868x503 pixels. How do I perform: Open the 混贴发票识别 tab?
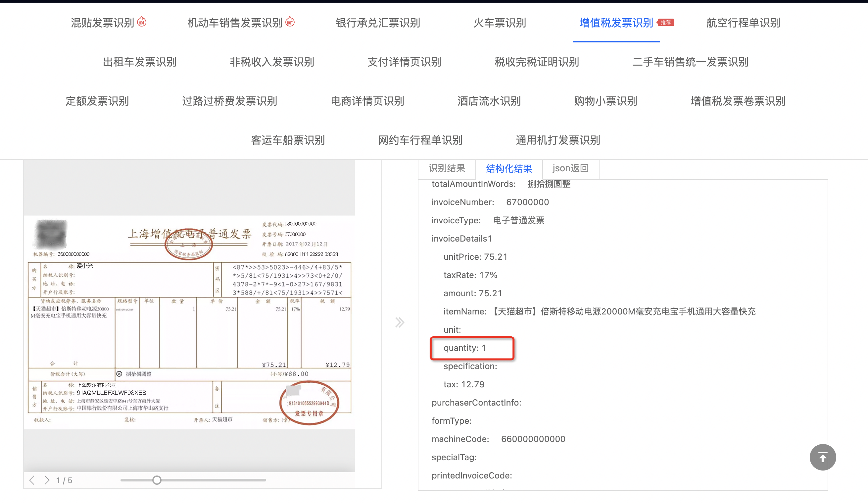(103, 23)
